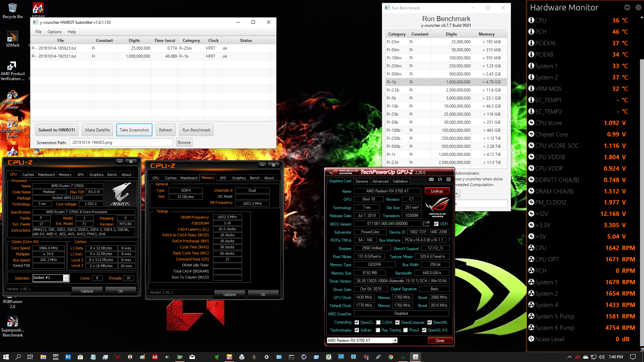This screenshot has height=362, width=644.
Task: Open the 3DMark desktop shortcut
Action: [13, 39]
